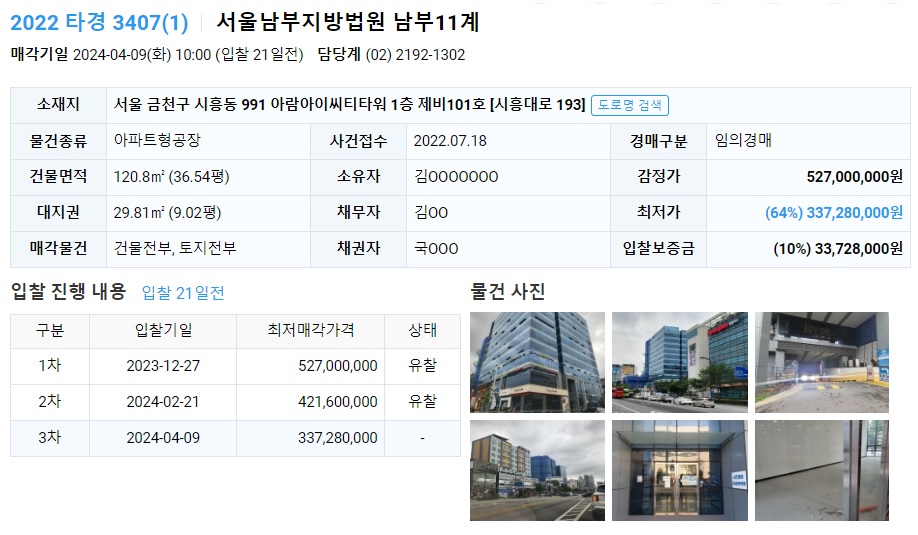This screenshot has height=535, width=918.
Task: Click owner value 김0000000
Action: tap(456, 177)
